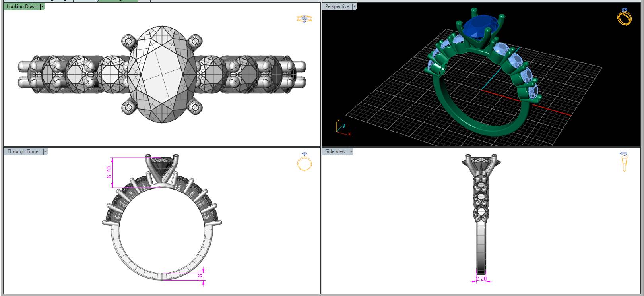Click the gold ring icon in Perspective view

624,17
